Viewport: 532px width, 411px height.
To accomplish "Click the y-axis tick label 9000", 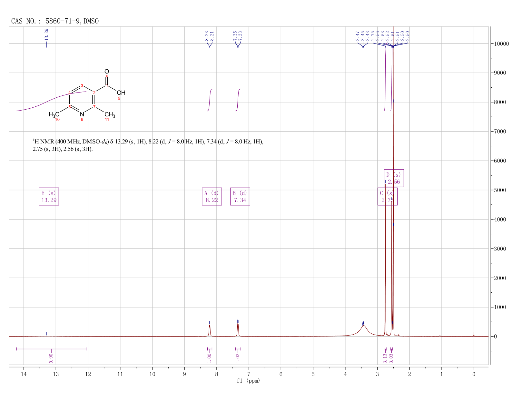I will point(500,73).
